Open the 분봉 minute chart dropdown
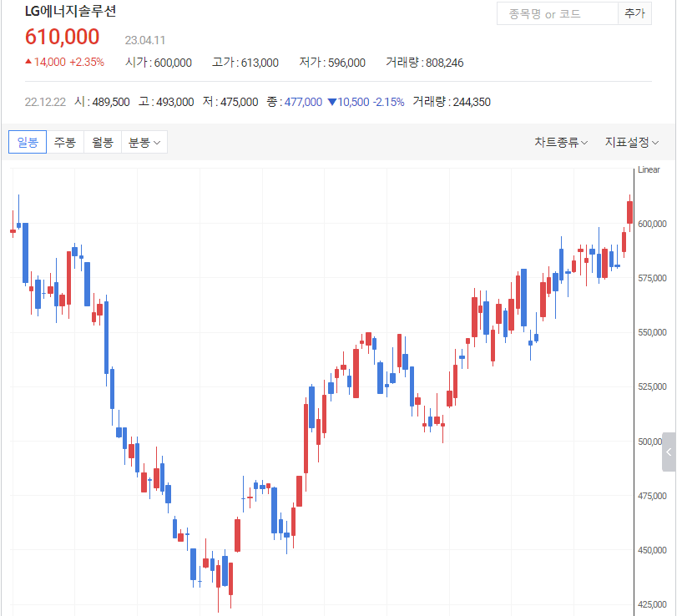 144,142
